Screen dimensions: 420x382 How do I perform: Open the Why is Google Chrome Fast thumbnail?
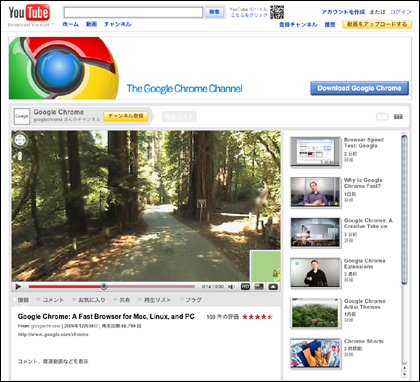click(x=315, y=192)
